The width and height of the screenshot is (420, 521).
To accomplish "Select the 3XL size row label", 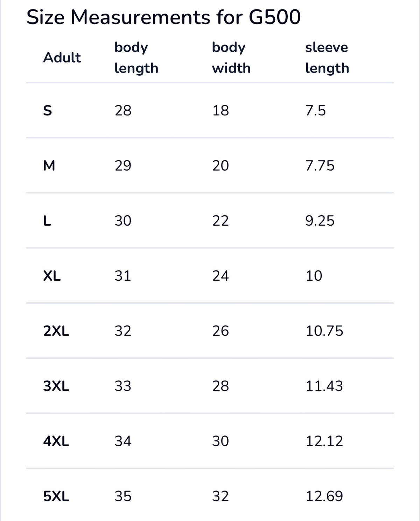I will click(56, 386).
